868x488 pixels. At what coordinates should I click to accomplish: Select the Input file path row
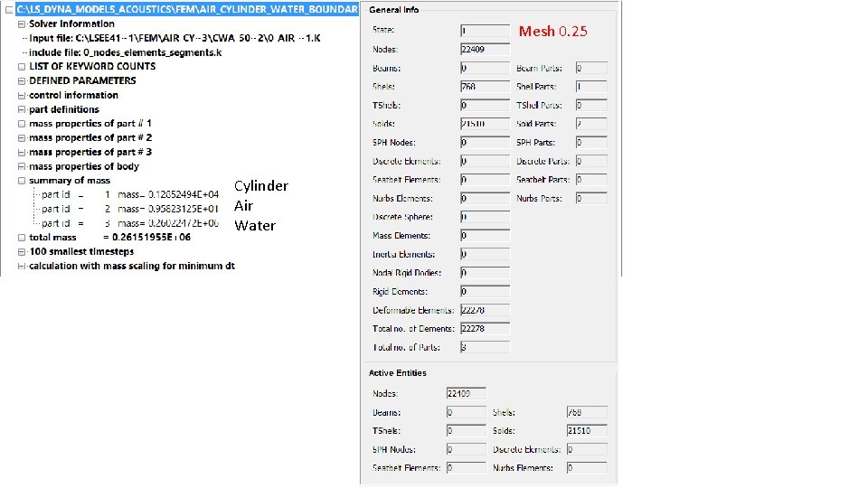(175, 38)
